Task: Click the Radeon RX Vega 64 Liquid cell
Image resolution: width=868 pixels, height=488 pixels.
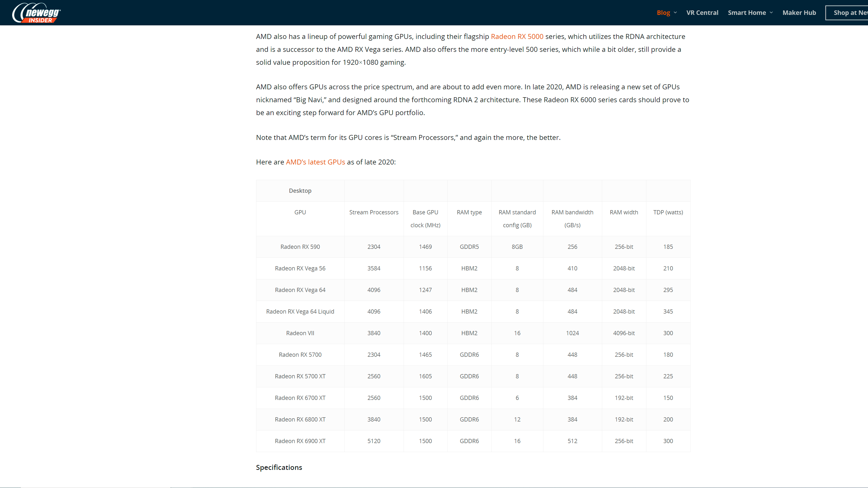Action: 300,312
